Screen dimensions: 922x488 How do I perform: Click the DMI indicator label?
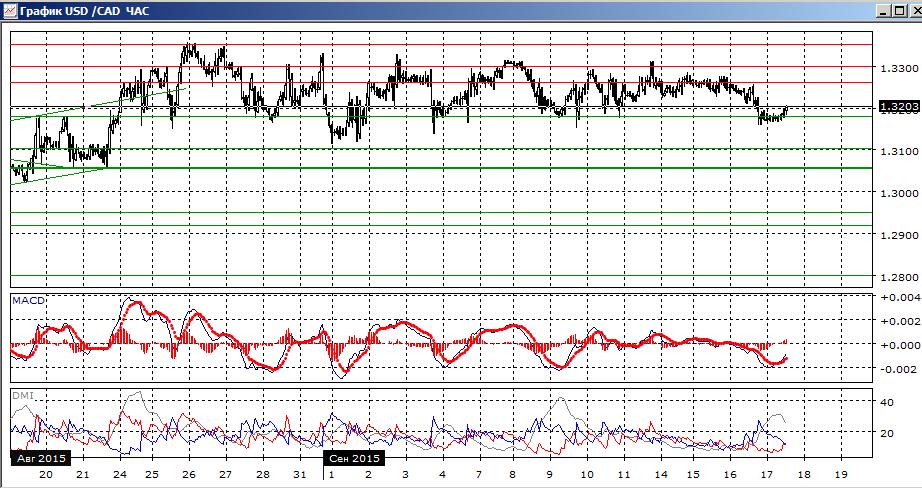point(22,396)
